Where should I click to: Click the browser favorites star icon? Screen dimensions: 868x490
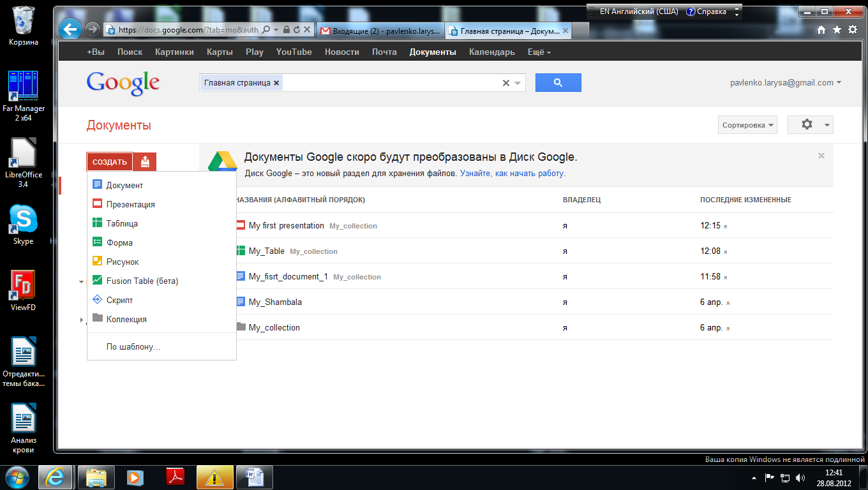(837, 30)
